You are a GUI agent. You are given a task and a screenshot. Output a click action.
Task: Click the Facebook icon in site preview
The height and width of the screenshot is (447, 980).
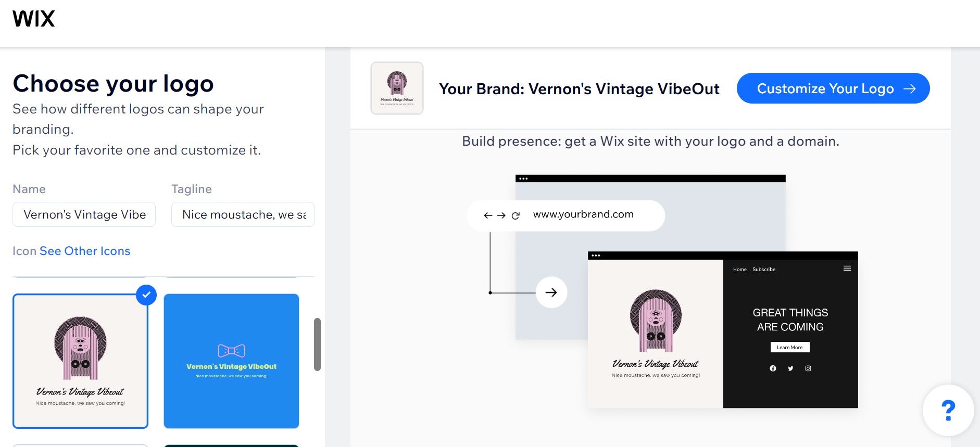pos(773,368)
